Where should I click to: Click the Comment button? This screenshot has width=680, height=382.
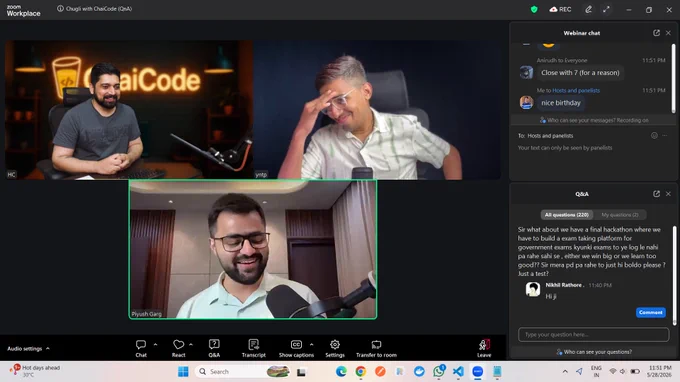pos(651,312)
